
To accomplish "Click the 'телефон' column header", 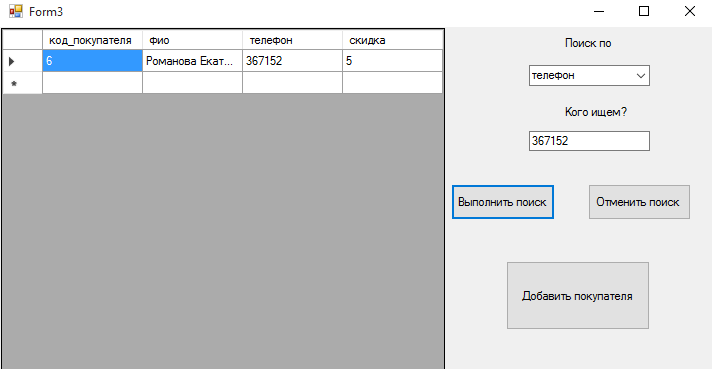I will tap(292, 40).
